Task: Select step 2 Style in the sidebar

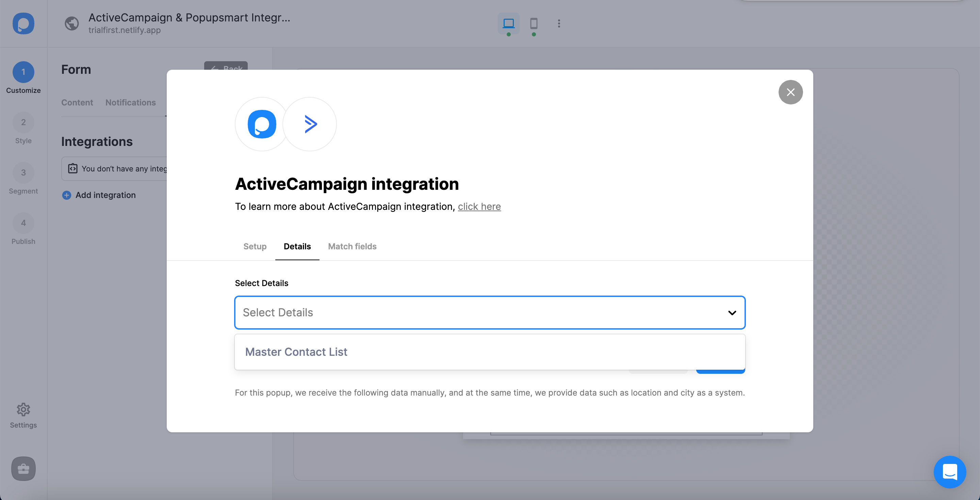Action: 23,122
